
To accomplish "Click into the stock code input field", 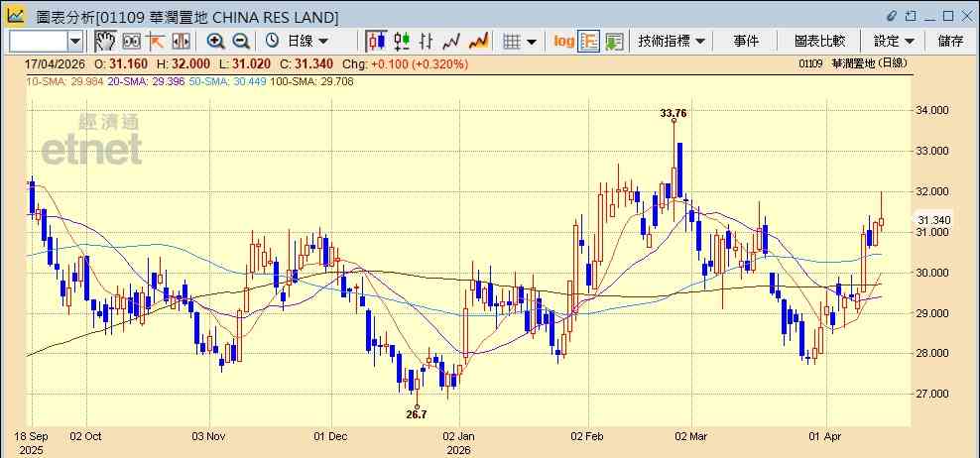I will (38, 42).
